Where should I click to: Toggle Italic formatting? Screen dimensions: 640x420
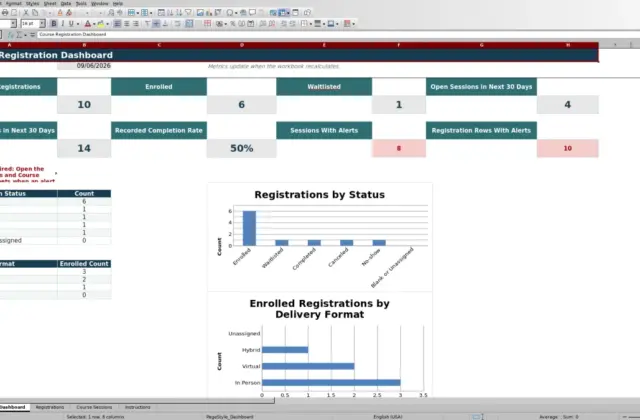click(62, 24)
